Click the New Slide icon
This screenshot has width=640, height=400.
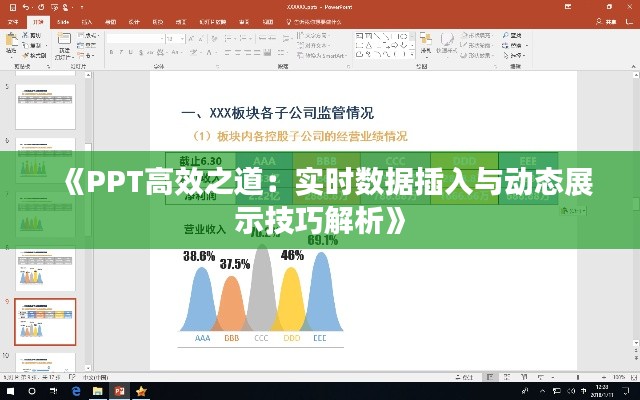64,40
